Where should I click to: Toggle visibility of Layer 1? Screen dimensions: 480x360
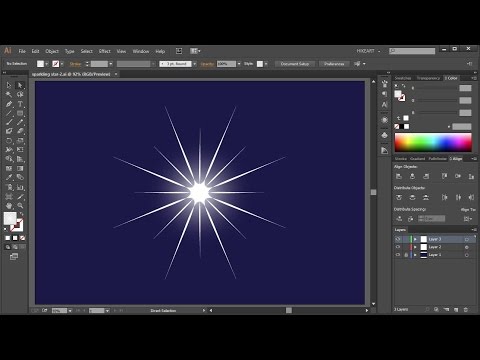[x=398, y=255]
